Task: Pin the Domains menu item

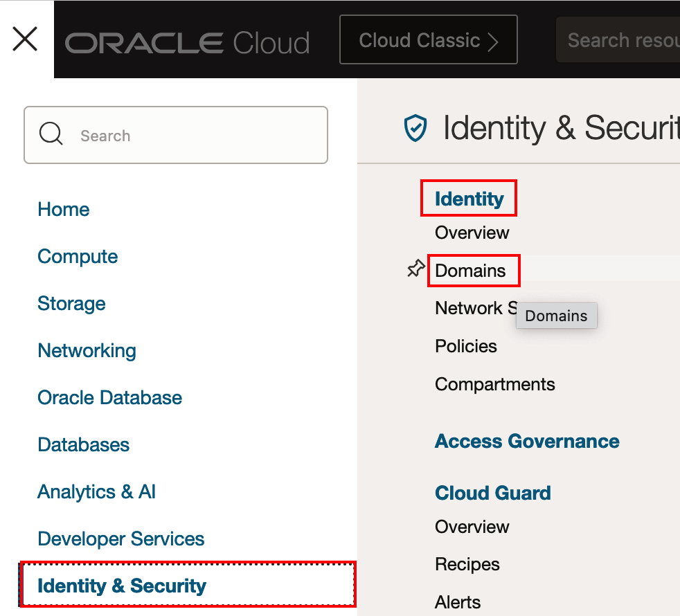Action: pyautogui.click(x=415, y=269)
